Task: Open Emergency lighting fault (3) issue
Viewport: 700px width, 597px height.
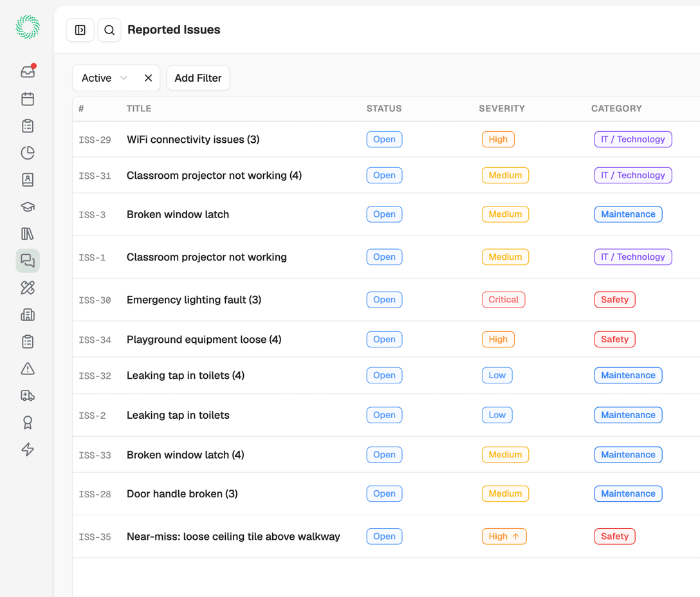Action: 194,300
